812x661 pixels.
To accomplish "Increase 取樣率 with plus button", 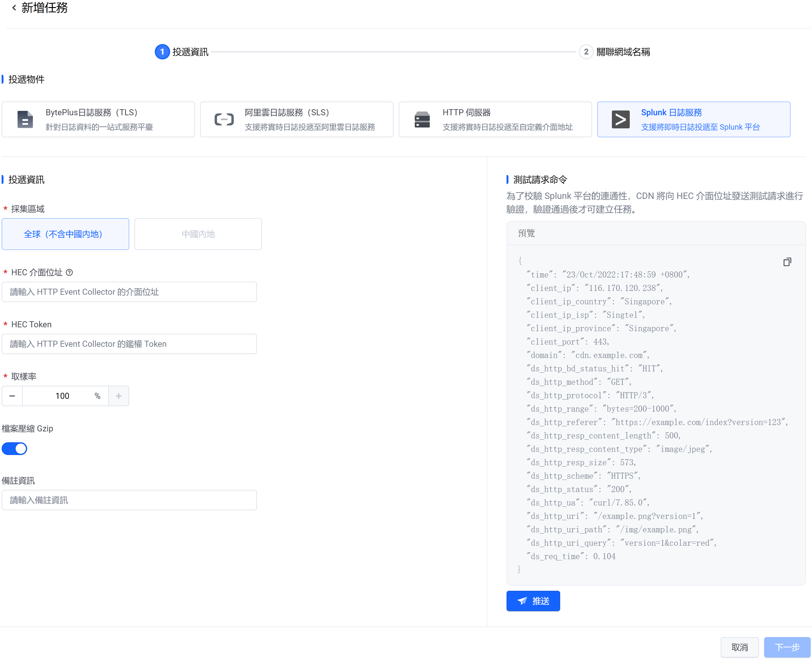I will click(x=119, y=396).
